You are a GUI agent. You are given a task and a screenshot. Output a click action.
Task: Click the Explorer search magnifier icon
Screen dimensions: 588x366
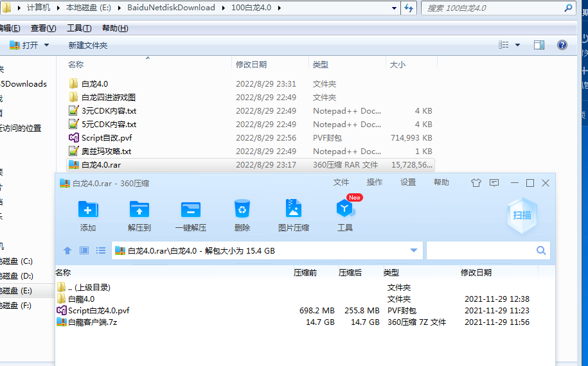[x=568, y=8]
